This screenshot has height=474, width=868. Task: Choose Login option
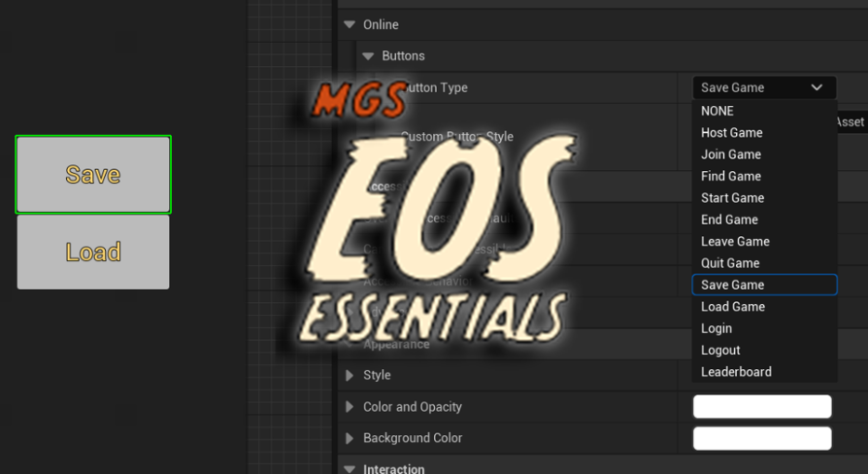(764, 328)
